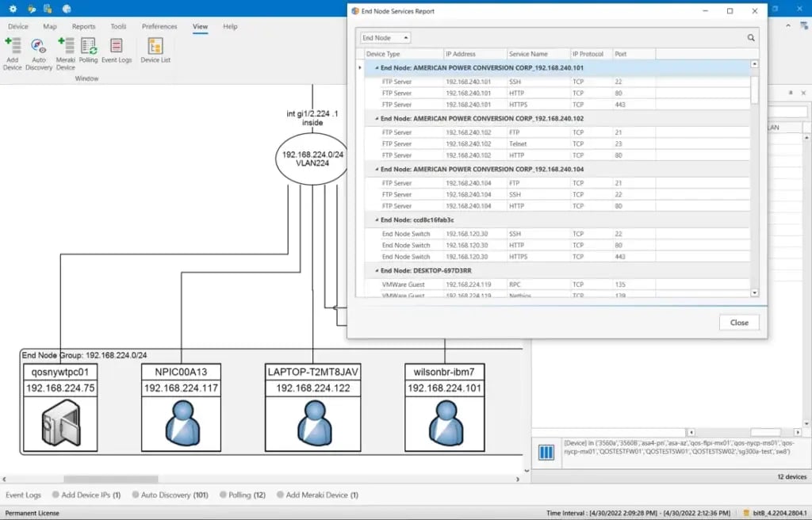Collapse the 192.168.240.101 end node group
The image size is (812, 520).
377,68
